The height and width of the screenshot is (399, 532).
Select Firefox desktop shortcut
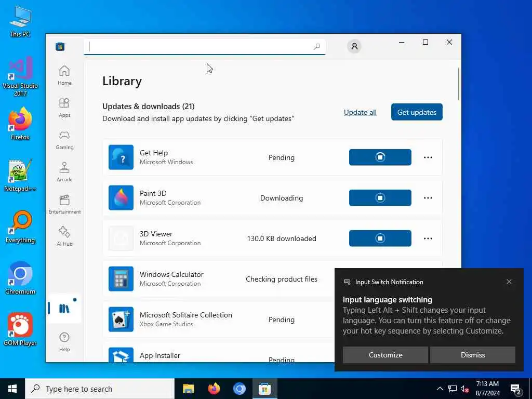point(20,124)
